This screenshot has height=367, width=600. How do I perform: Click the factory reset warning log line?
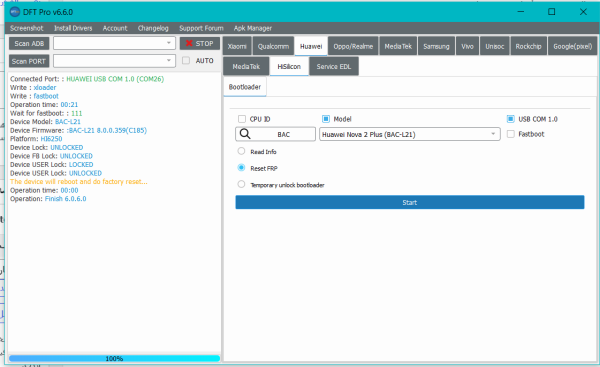click(x=78, y=181)
